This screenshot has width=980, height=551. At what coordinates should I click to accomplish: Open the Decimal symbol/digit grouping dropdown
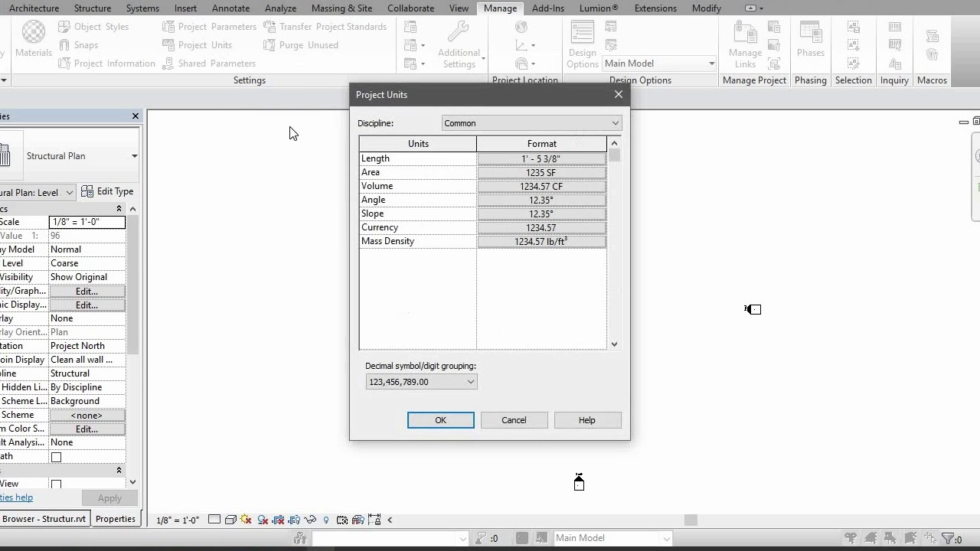pyautogui.click(x=421, y=382)
